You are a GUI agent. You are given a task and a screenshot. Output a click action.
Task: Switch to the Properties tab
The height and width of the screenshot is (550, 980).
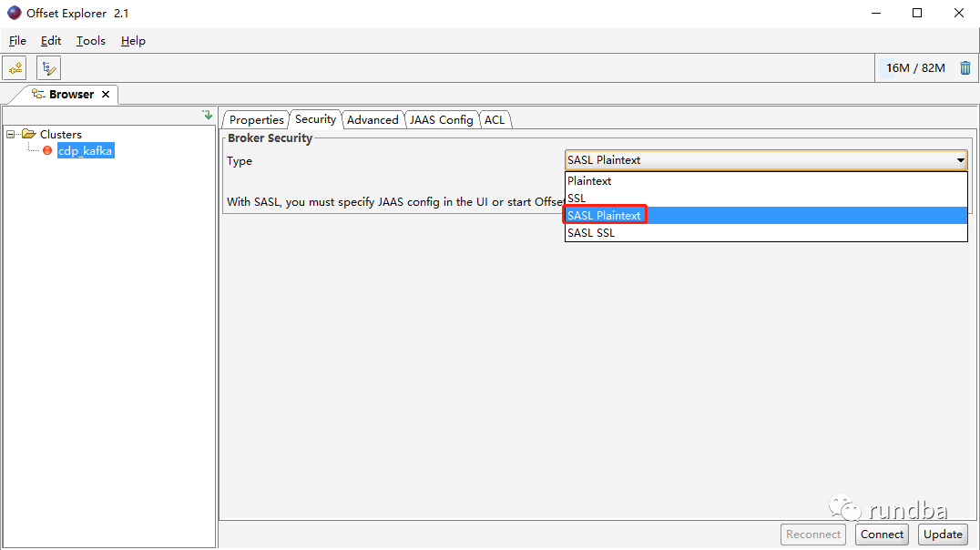pos(256,120)
